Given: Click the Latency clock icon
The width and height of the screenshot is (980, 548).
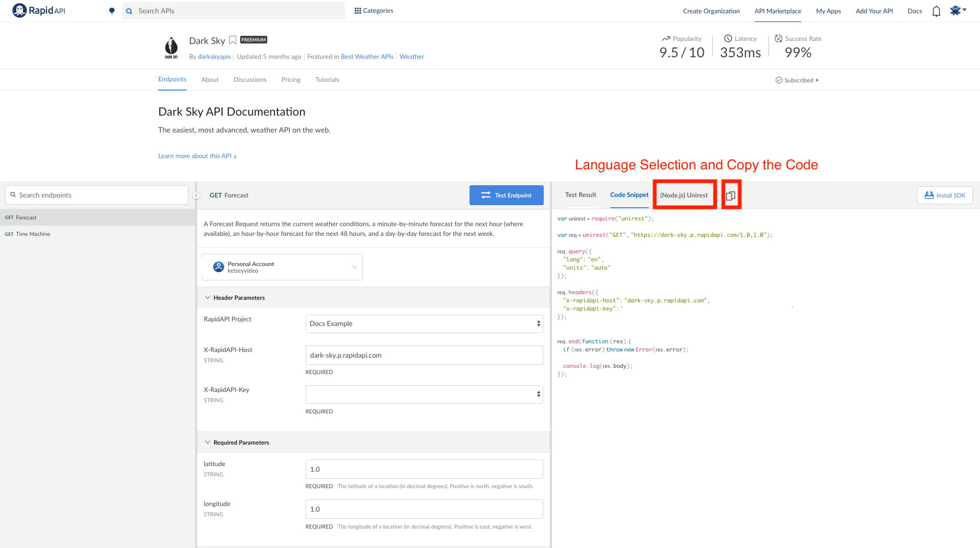Looking at the screenshot, I should pos(728,39).
